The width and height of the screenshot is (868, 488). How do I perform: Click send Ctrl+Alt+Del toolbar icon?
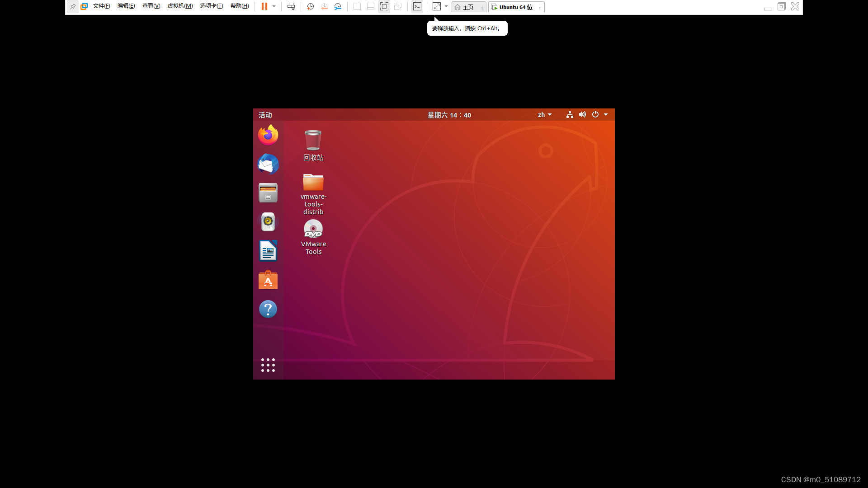[x=291, y=7]
